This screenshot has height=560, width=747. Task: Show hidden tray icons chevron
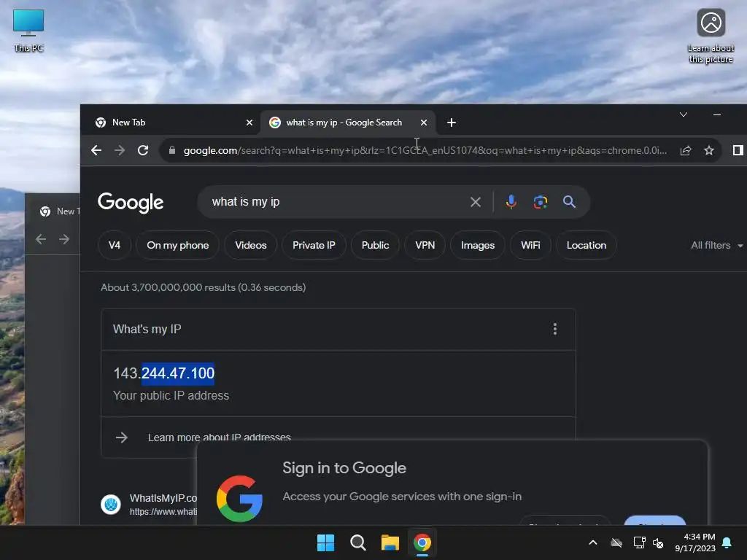[x=593, y=542]
